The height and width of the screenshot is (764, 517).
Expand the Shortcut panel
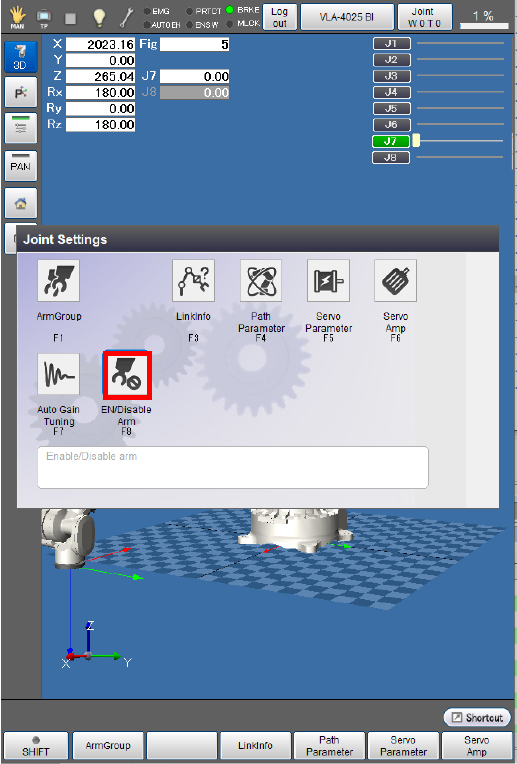pos(477,717)
